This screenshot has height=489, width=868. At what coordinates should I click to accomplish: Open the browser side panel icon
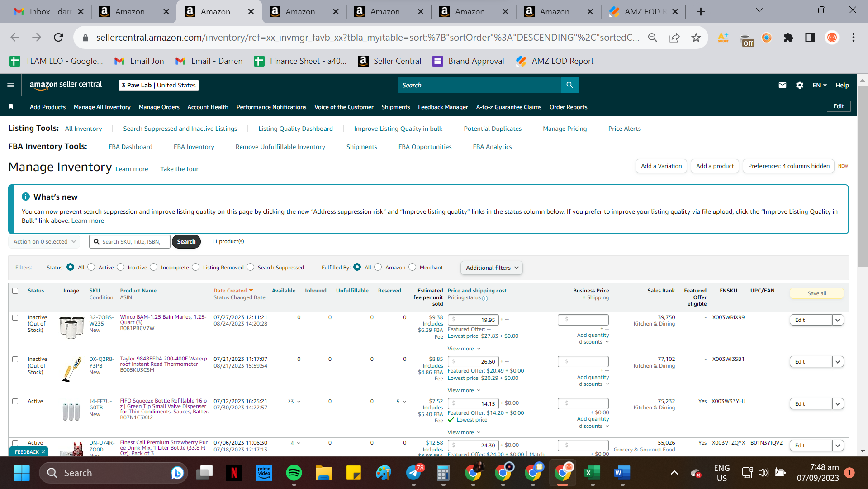(x=810, y=38)
